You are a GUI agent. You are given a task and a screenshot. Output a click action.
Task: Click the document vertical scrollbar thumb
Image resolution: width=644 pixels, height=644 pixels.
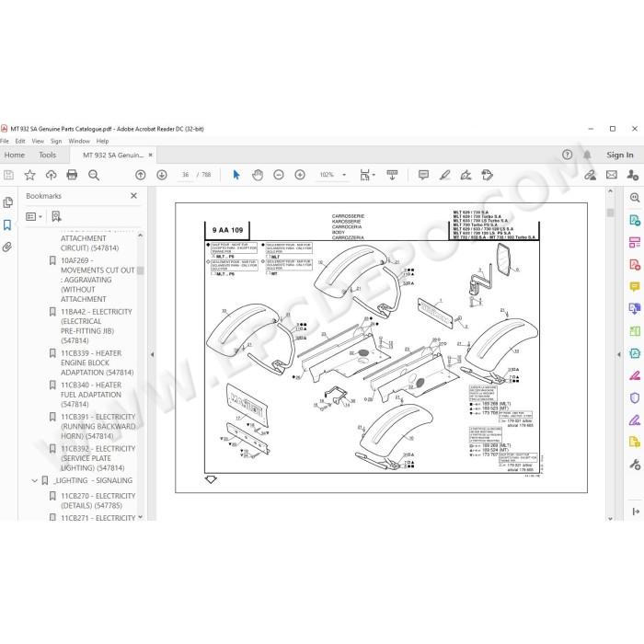pos(610,213)
